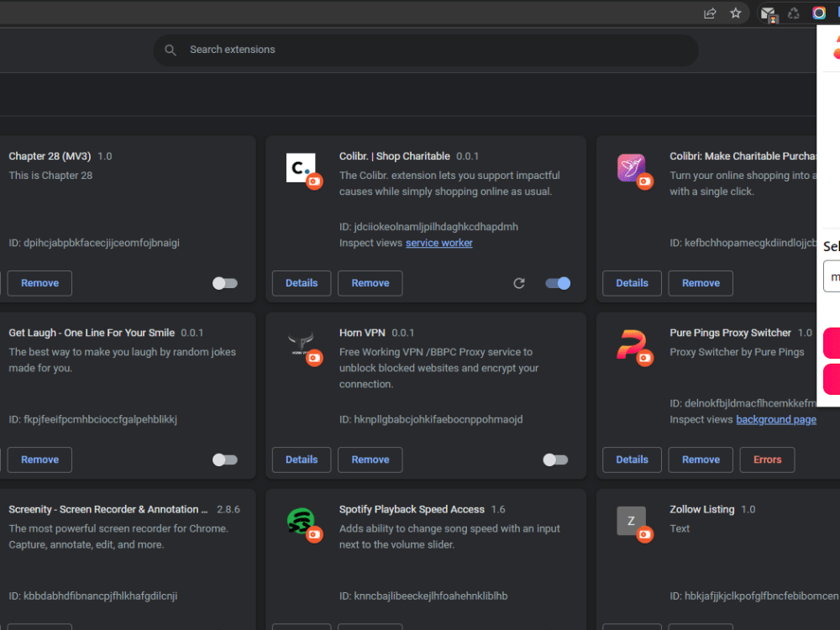Remove Colibri Make Charitable Purchases extension

click(x=701, y=283)
